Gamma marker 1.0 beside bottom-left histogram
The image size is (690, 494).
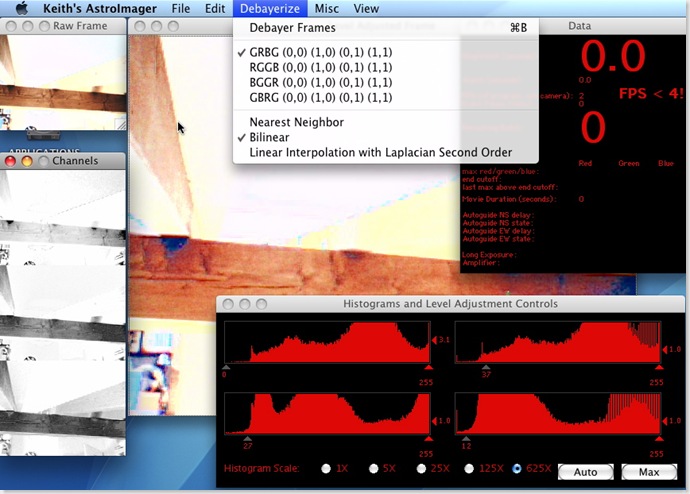pyautogui.click(x=434, y=421)
